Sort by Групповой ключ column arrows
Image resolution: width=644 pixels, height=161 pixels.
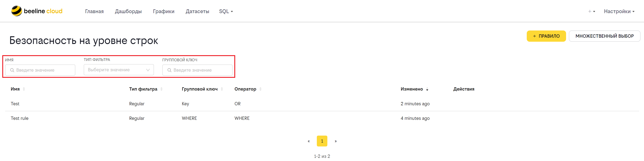pos(222,89)
